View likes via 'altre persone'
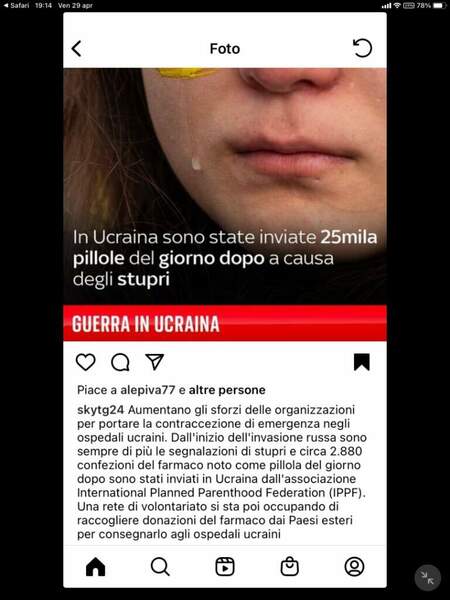Viewport: 450px width, 600px height. pos(227,390)
